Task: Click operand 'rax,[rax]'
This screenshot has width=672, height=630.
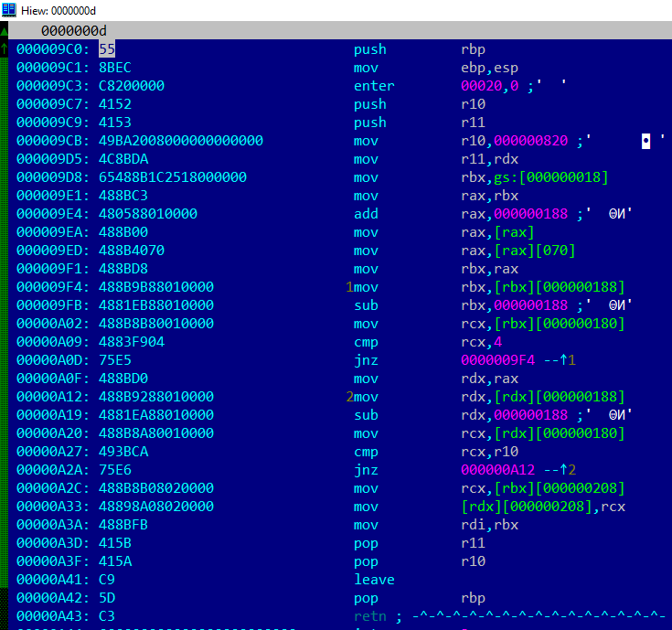Action: 497,232
